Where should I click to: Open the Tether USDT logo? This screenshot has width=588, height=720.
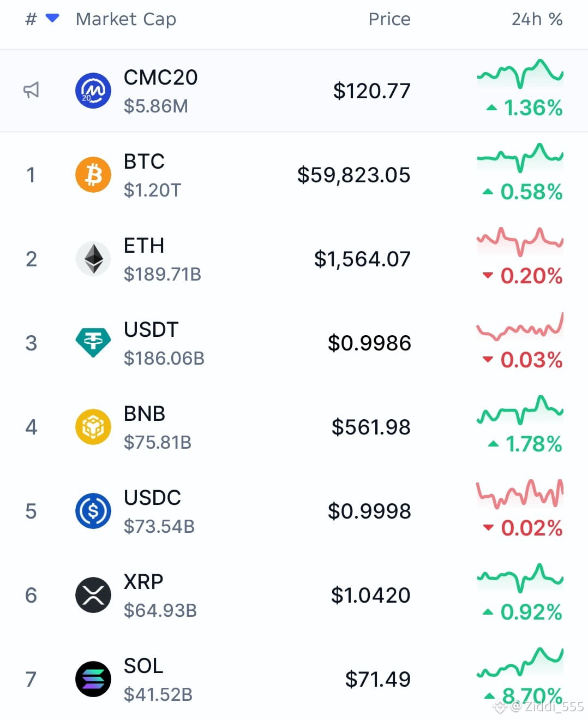[x=93, y=343]
